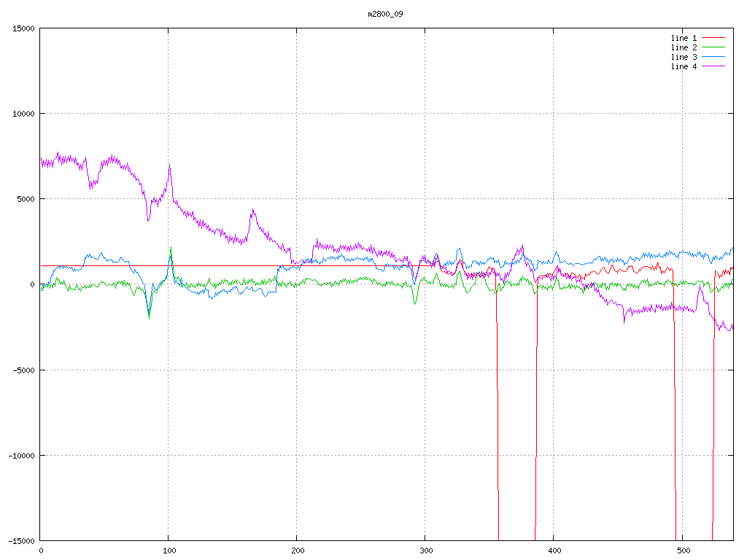Click the -10000 y-axis tick label

click(21, 455)
